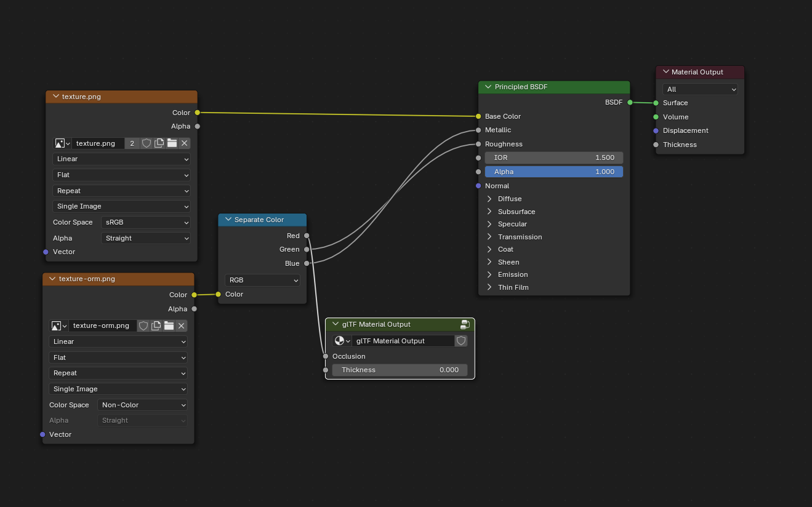Click the IOR value field
This screenshot has width=812, height=507.
coord(553,158)
